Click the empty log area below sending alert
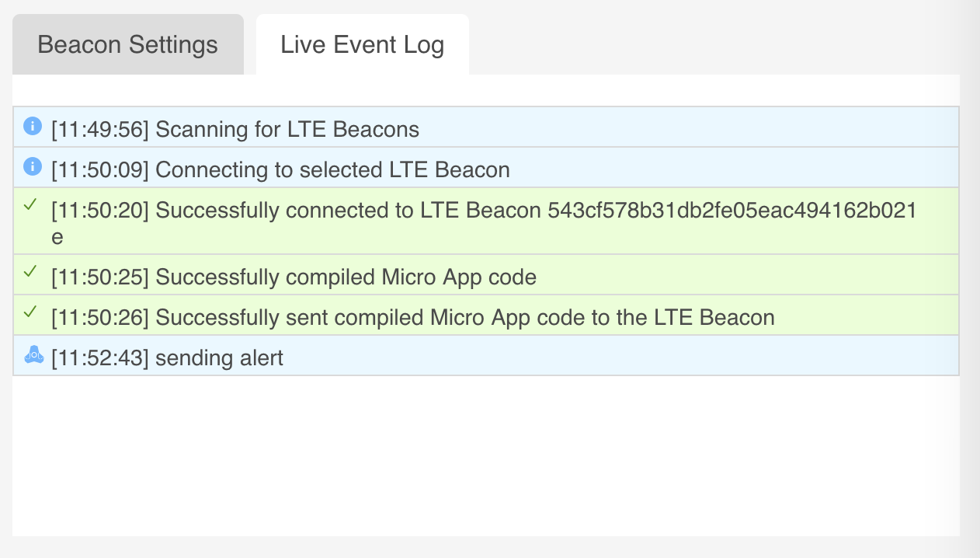Image resolution: width=980 pixels, height=558 pixels. [x=486, y=455]
